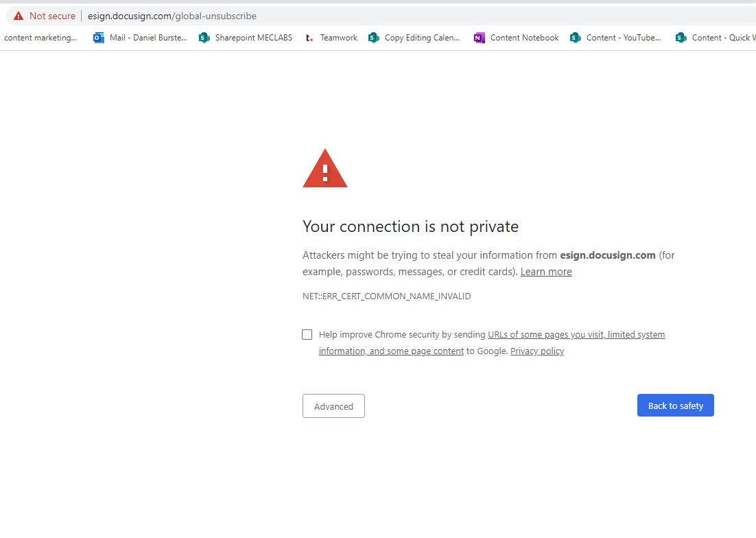The image size is (756, 538).
Task: Click SharePoint icon beside Content - YouTube
Action: coord(575,38)
